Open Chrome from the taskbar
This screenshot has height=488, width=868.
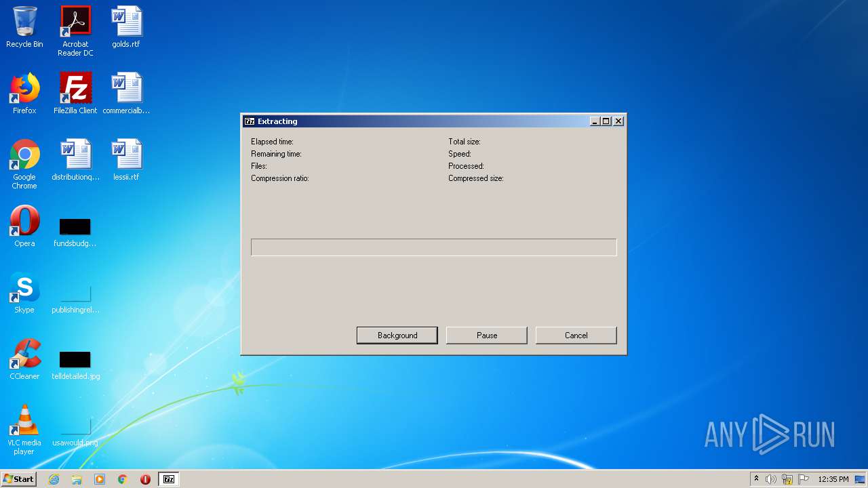tap(123, 479)
